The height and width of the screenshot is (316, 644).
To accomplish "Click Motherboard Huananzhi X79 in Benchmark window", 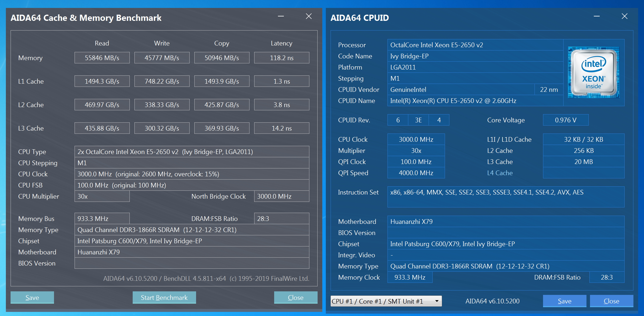I will pyautogui.click(x=192, y=252).
